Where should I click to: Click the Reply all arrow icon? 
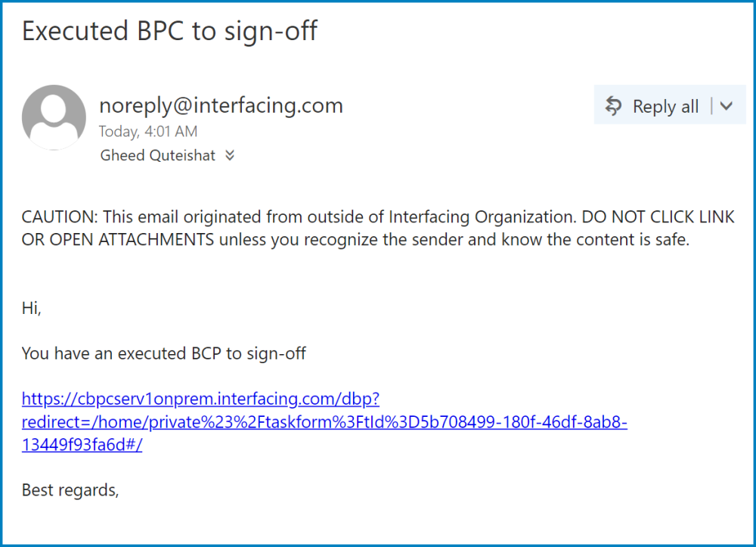(613, 107)
